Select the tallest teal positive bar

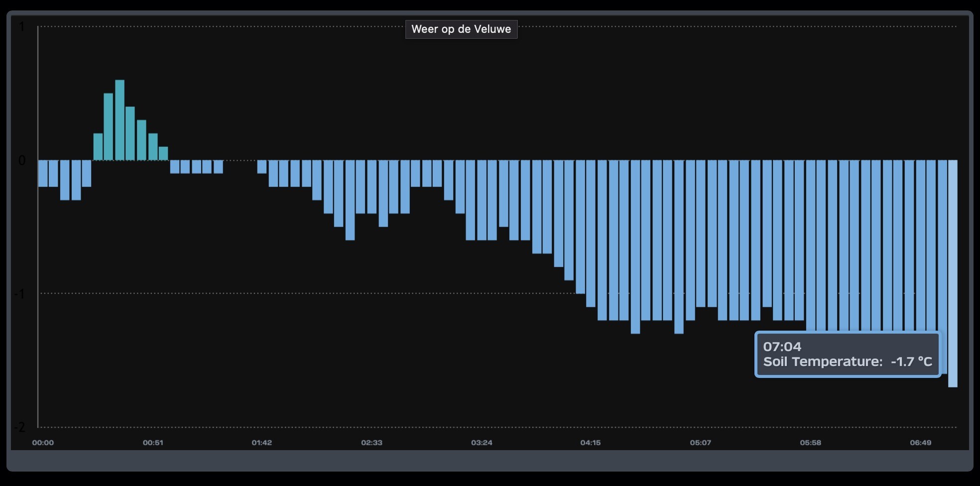[120, 120]
